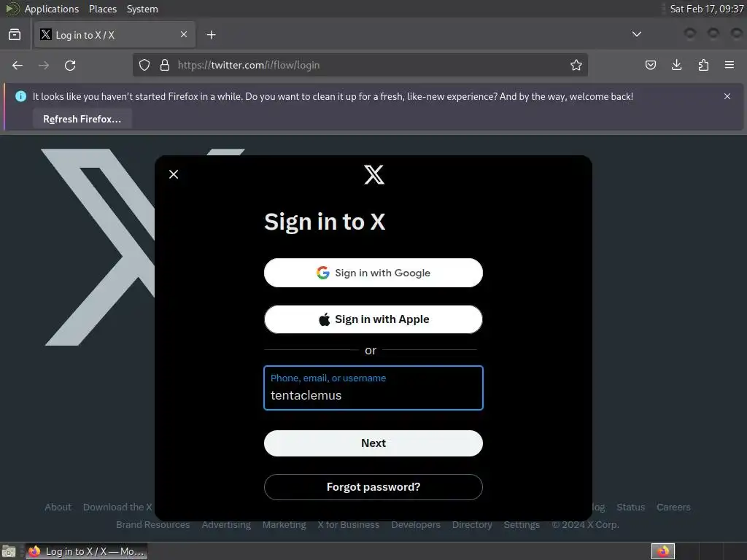Open the Brand Resources footer link

point(153,525)
